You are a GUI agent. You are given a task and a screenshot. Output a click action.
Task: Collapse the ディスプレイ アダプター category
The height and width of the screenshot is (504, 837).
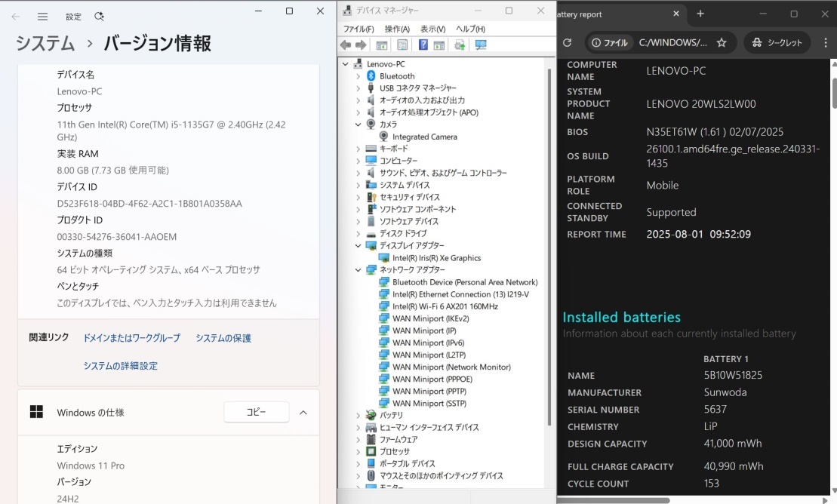point(358,246)
